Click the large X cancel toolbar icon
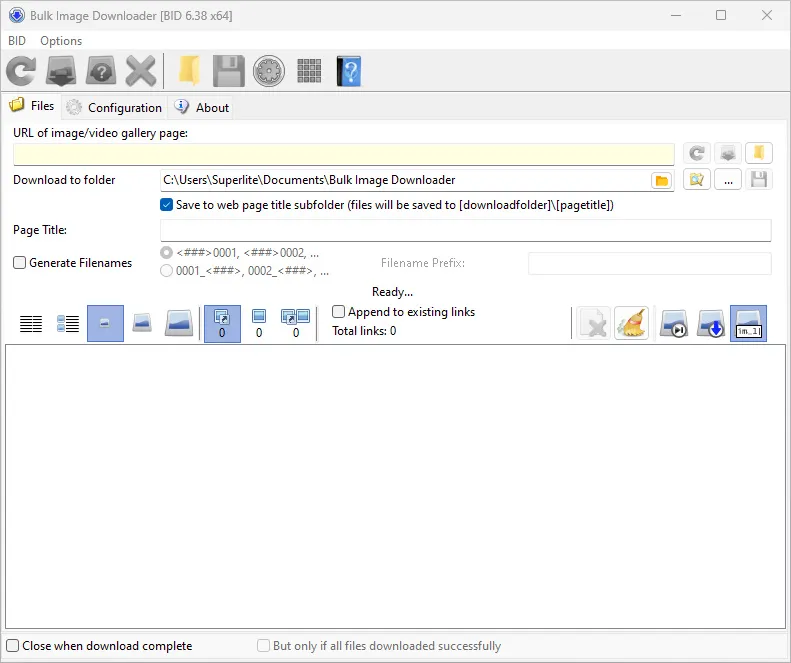Image resolution: width=791 pixels, height=663 pixels. [141, 71]
